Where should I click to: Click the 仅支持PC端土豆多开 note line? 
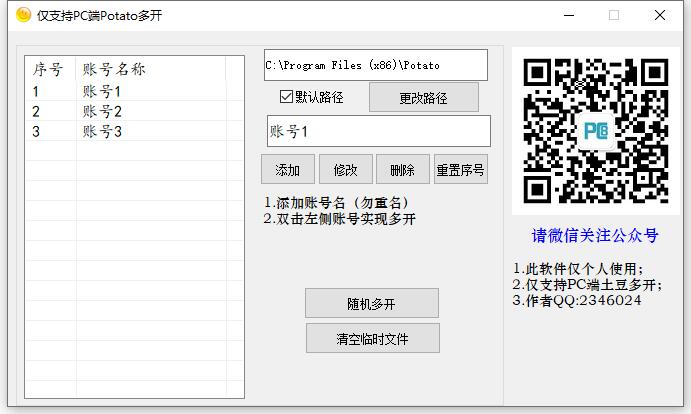pos(587,285)
